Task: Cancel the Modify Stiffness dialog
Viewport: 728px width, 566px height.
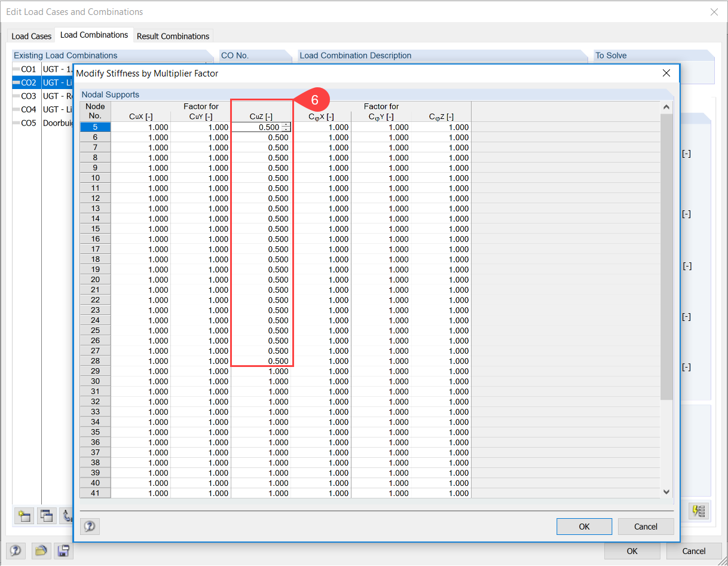Action: (646, 527)
